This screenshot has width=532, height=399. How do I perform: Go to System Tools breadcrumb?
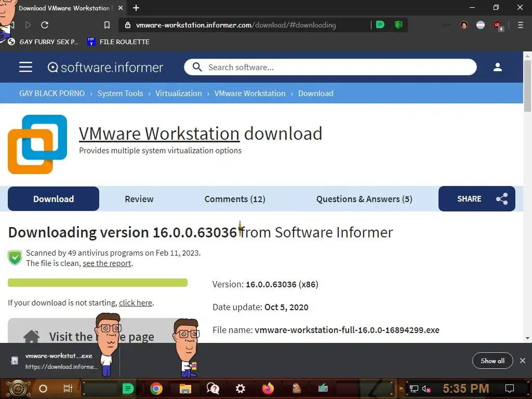coord(120,94)
